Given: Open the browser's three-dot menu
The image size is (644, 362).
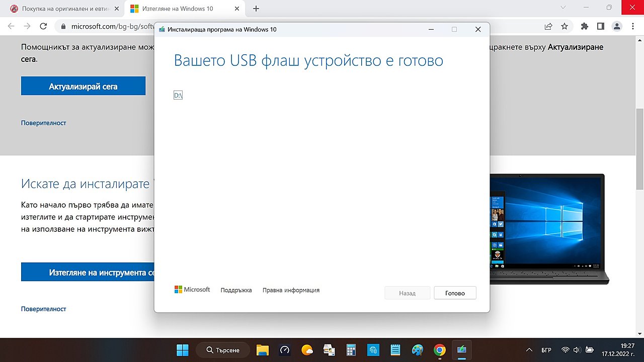Looking at the screenshot, I should coord(633,26).
